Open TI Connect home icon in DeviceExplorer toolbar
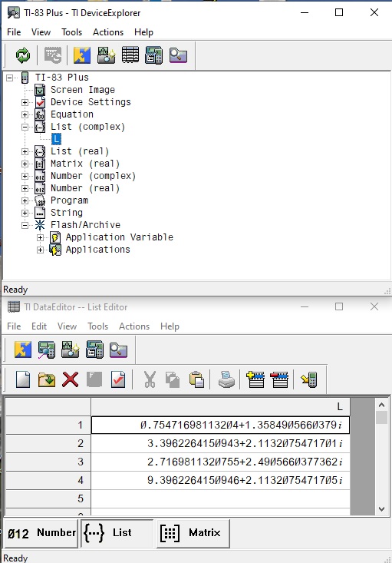This screenshot has width=392, height=563. (82, 55)
